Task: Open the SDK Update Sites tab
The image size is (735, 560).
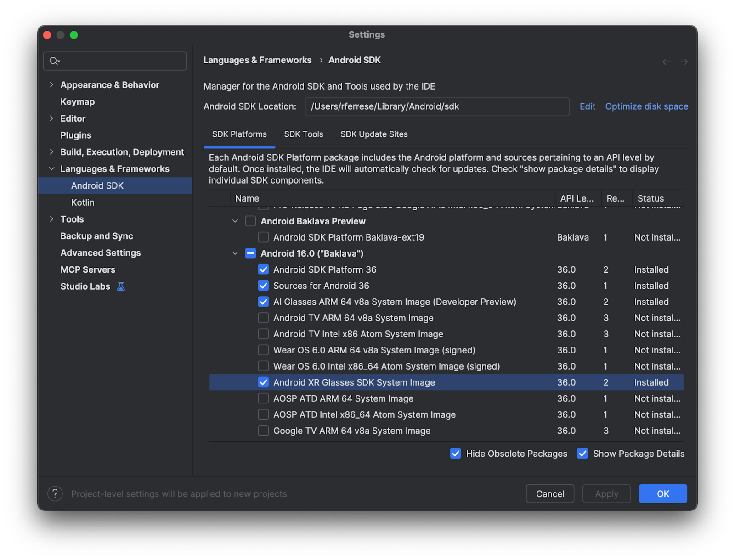Action: [x=373, y=134]
